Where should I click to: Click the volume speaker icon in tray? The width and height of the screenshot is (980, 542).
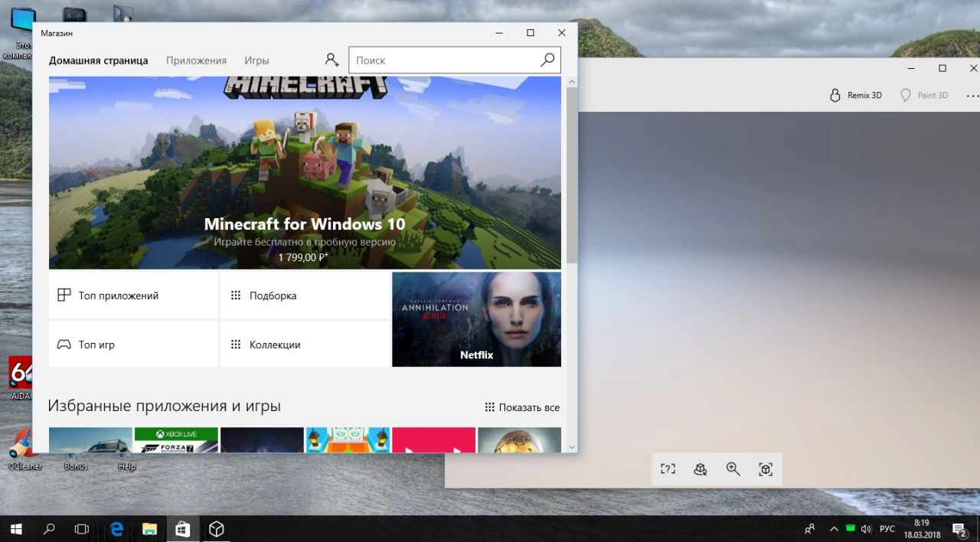coord(867,528)
